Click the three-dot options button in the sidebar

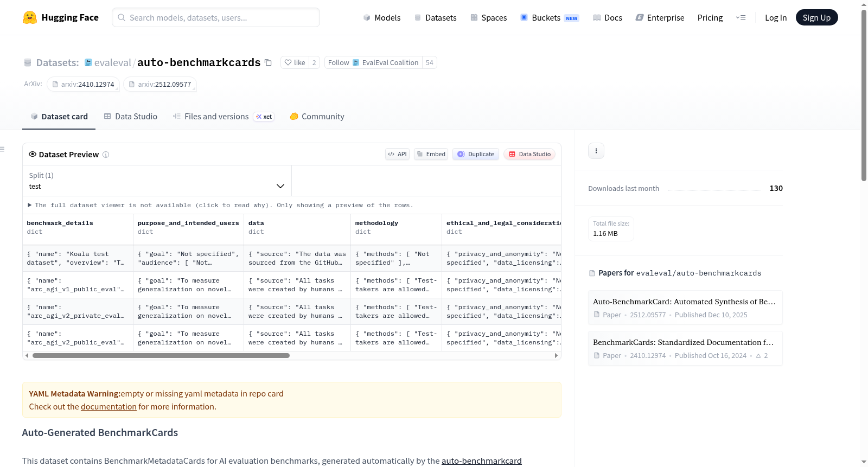click(596, 151)
